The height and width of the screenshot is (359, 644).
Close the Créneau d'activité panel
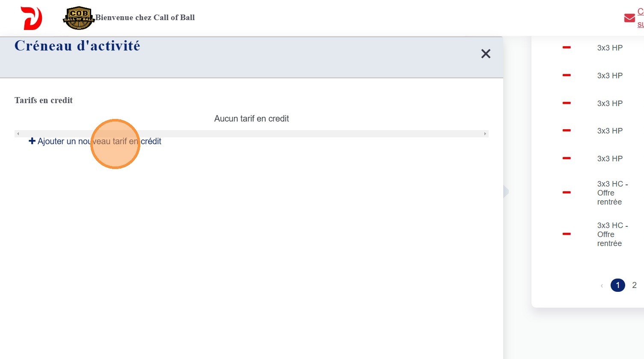[486, 54]
